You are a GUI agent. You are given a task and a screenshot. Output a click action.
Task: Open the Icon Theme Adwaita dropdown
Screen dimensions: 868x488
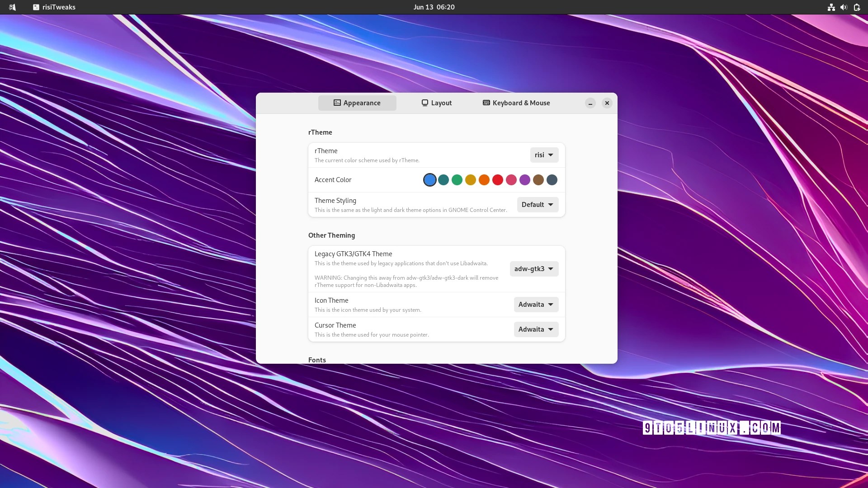click(536, 305)
